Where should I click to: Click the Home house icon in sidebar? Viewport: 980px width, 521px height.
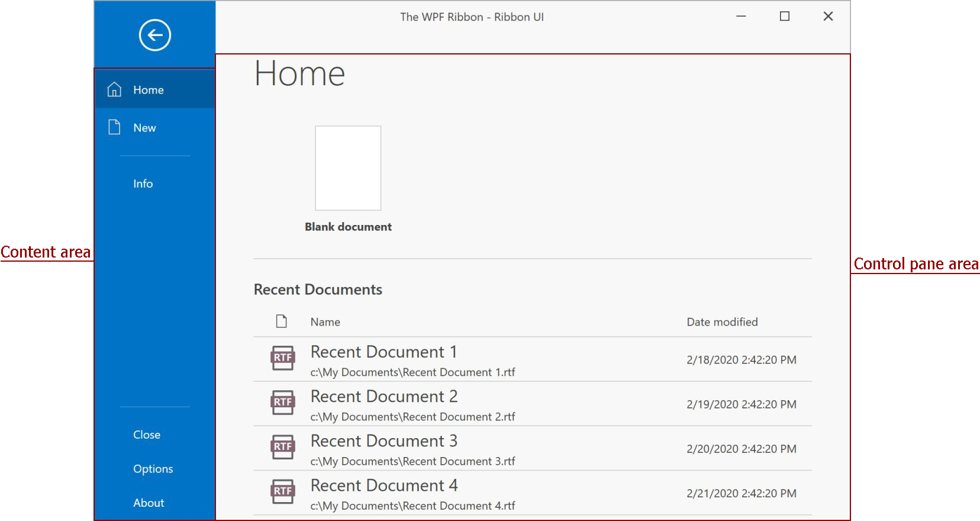(x=114, y=89)
